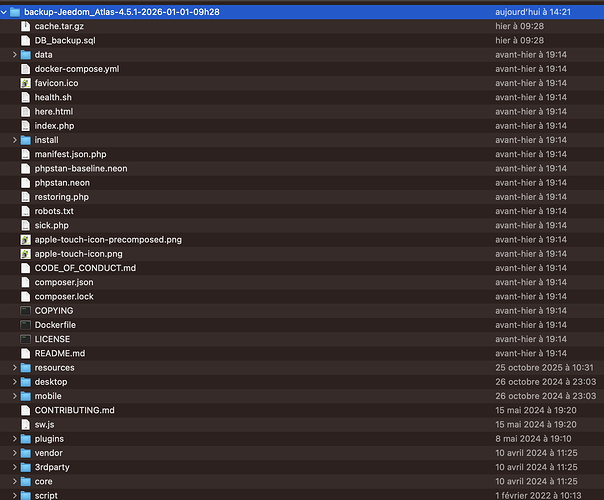Click the desktop folder icon

coord(25,382)
